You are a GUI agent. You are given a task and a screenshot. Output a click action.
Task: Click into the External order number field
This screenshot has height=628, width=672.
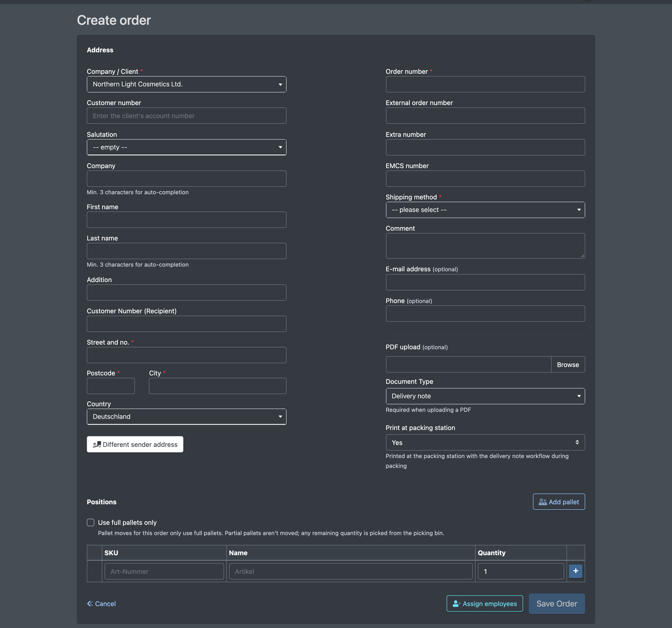coord(485,116)
